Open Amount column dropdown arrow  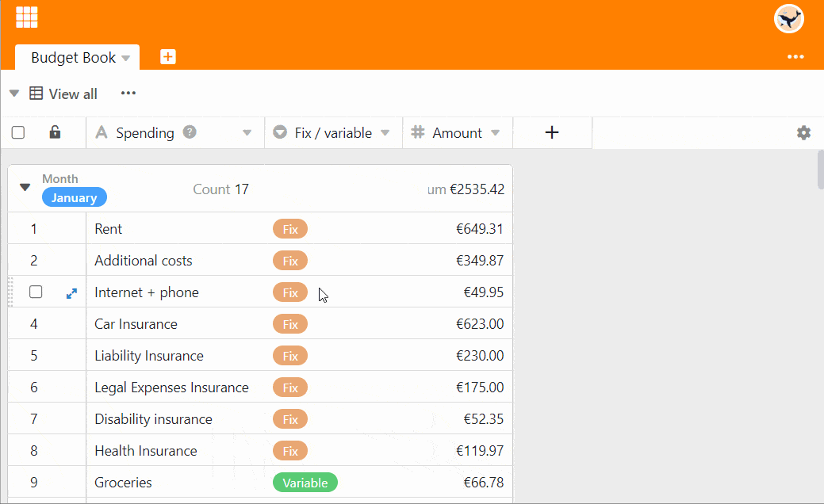(496, 133)
